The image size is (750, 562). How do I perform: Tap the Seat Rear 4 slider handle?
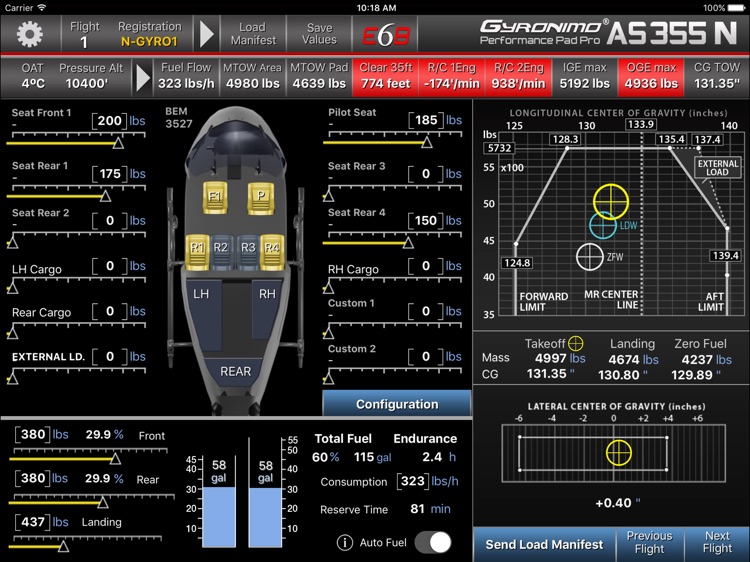tap(408, 243)
